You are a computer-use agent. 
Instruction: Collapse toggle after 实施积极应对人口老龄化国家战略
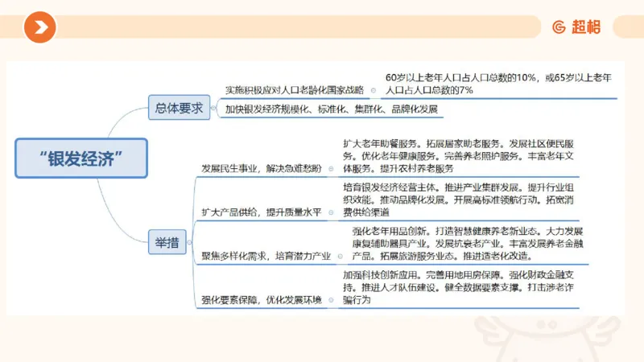(x=374, y=90)
